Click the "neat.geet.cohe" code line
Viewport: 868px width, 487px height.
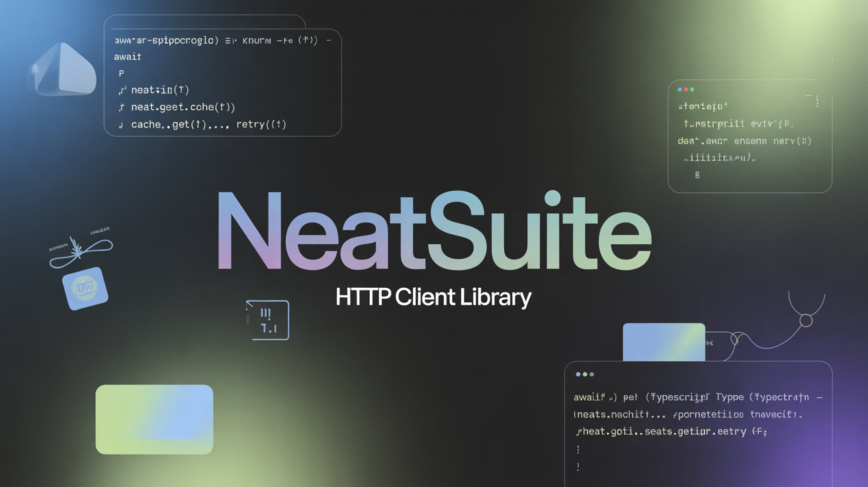coord(177,107)
